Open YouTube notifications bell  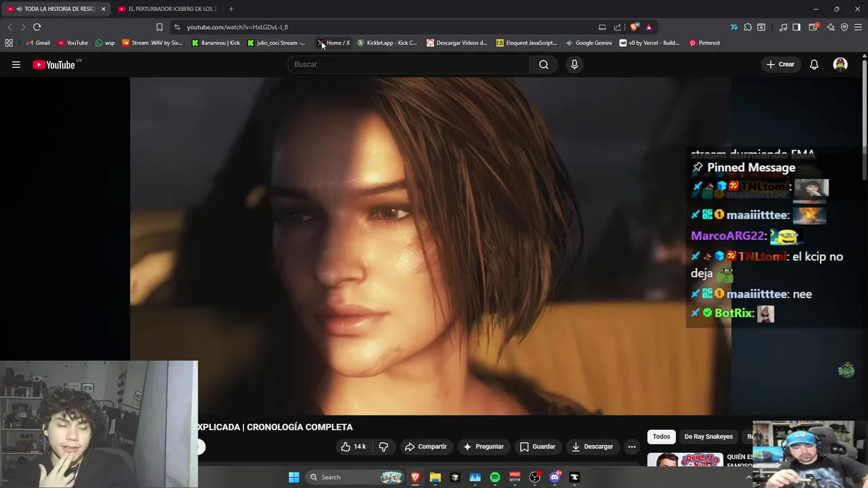(x=814, y=64)
